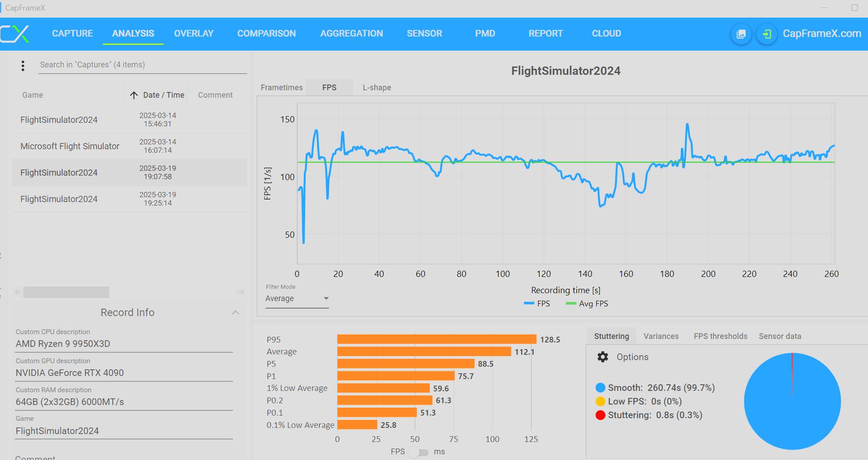This screenshot has height=460, width=868.
Task: Click the captures search field
Action: (x=142, y=65)
